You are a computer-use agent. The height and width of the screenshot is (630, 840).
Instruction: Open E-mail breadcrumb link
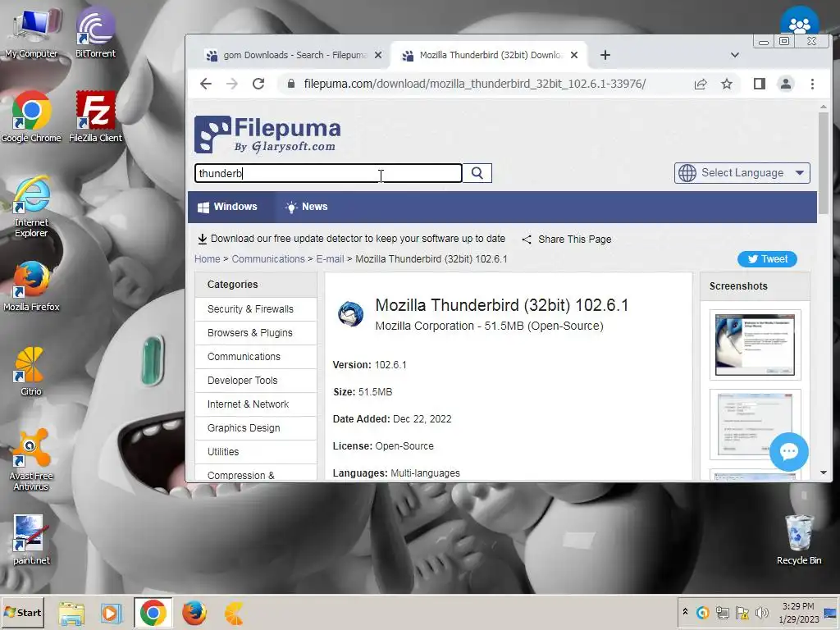pyautogui.click(x=330, y=258)
